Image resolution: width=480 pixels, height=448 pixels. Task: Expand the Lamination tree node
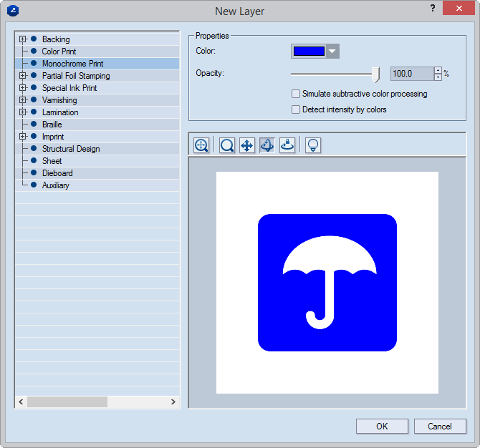click(x=23, y=112)
